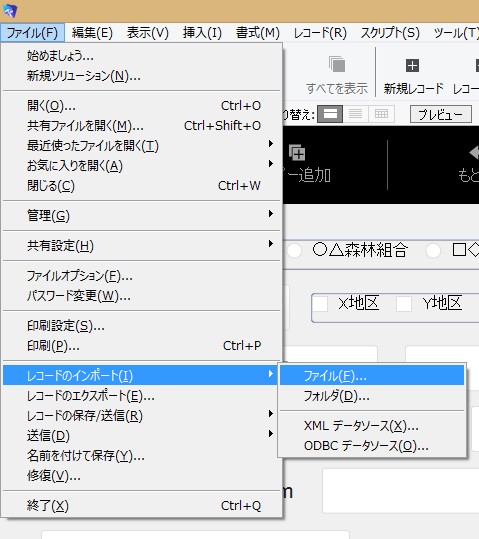
Task: Check the Y地区 checkbox
Action: click(404, 304)
